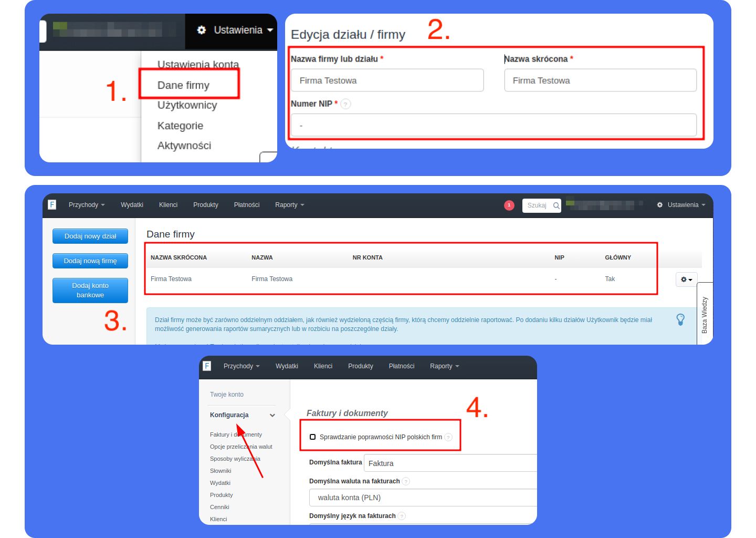Open the red notification badge showing 1
756x538 pixels.
[x=509, y=205]
